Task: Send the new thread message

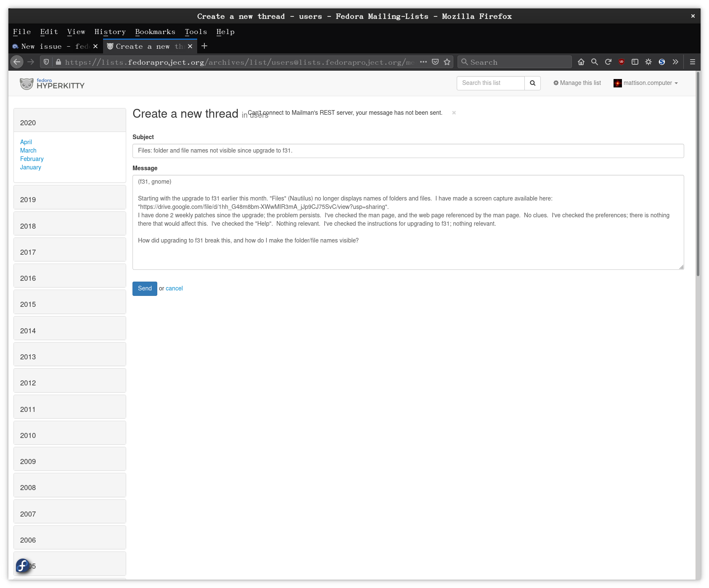Action: [145, 289]
